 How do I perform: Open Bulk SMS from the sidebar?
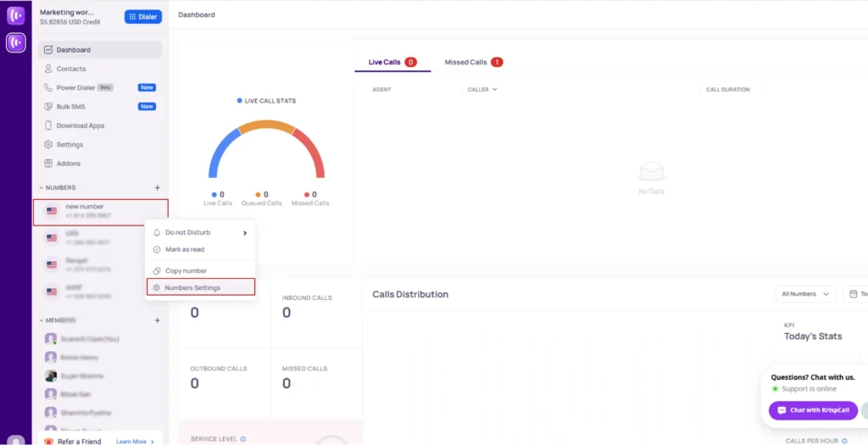pos(100,106)
